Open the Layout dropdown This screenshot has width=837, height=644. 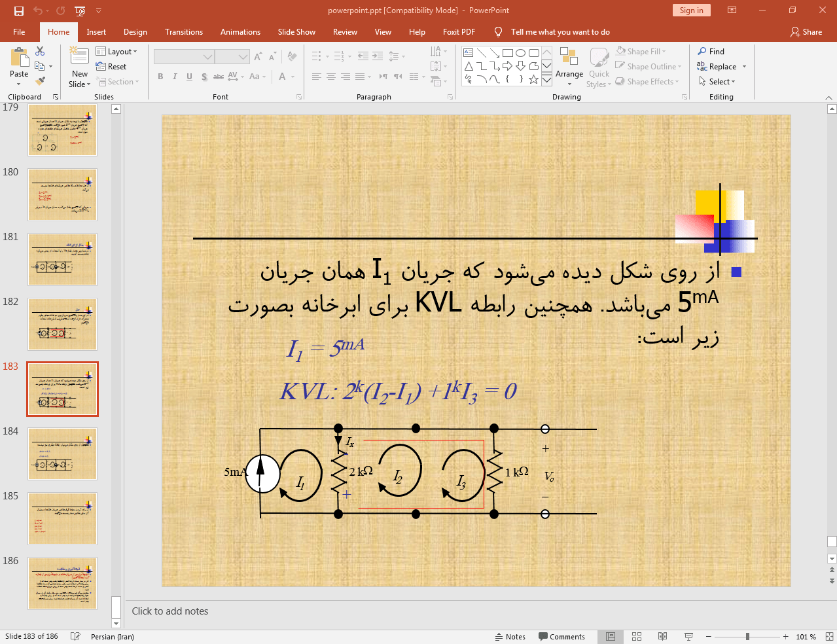(116, 52)
